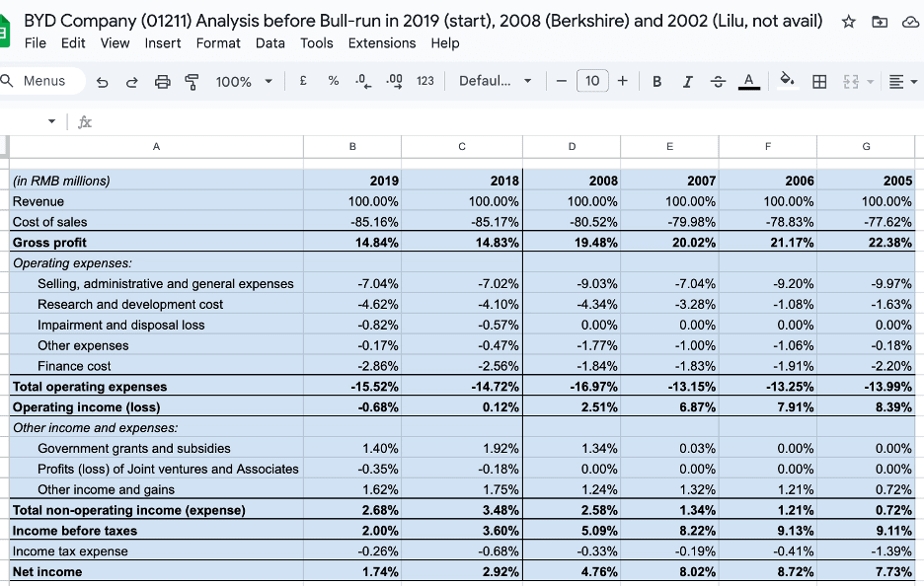Click the document title
924x586 pixels.
[423, 21]
